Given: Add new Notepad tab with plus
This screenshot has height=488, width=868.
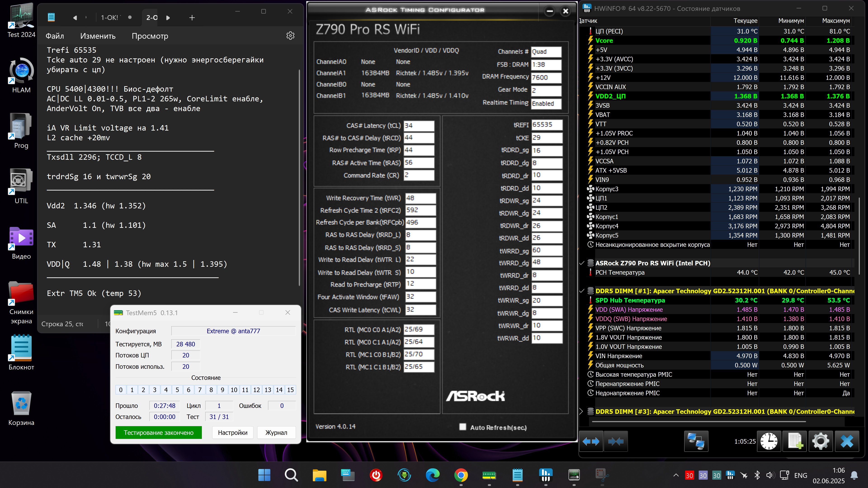Looking at the screenshot, I should tap(192, 18).
